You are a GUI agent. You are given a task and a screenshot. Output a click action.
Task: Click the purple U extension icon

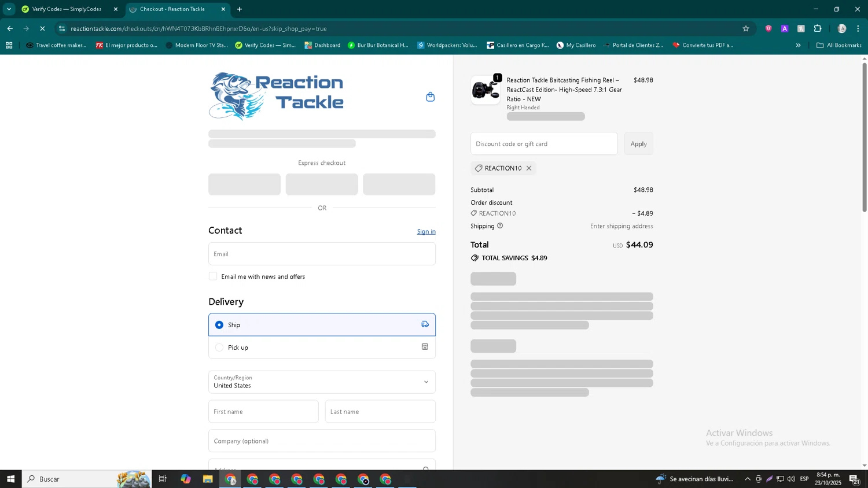coord(768,28)
